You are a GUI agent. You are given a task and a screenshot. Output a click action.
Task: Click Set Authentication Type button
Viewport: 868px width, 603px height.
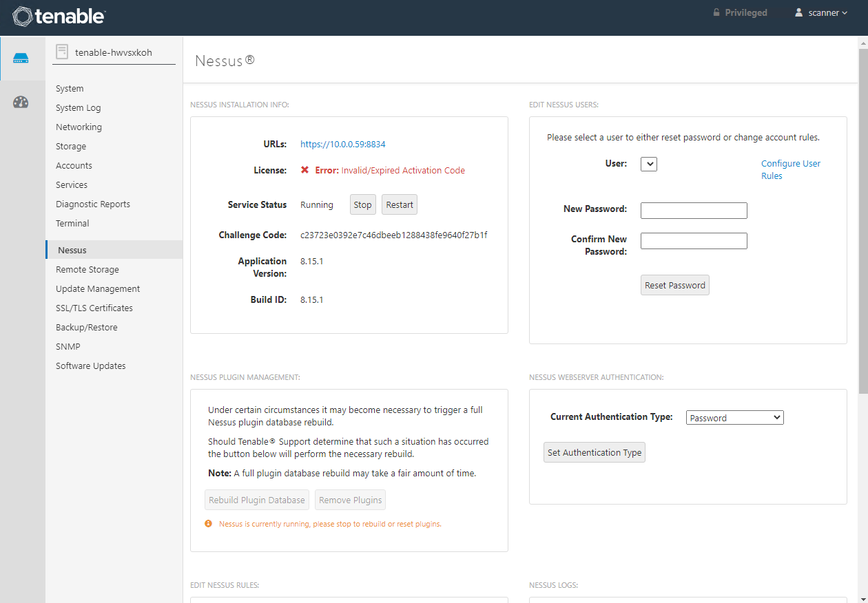[x=595, y=452]
